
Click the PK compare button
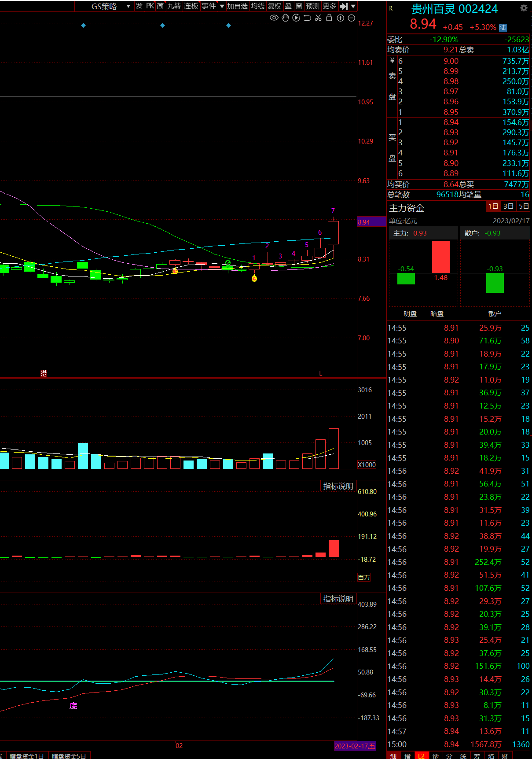pyautogui.click(x=150, y=6)
